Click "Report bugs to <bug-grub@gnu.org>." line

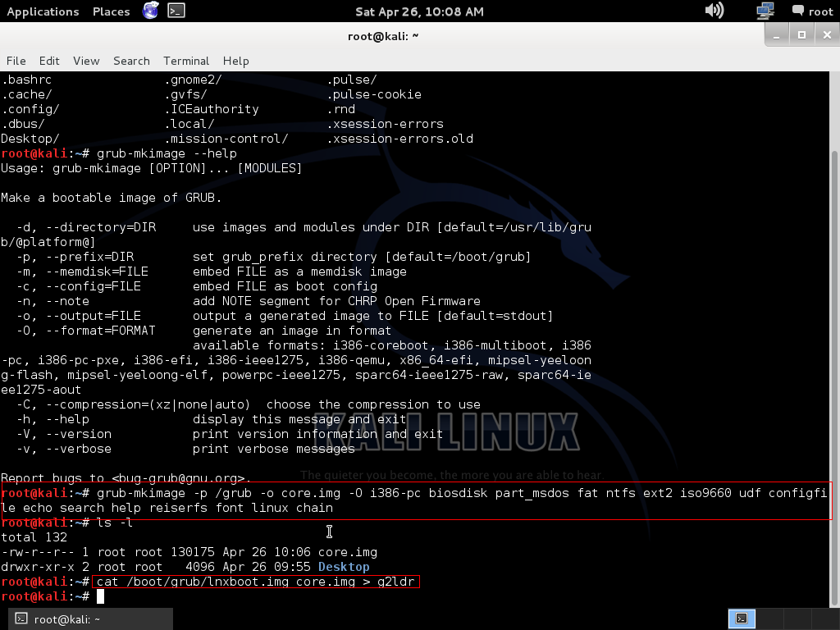pos(126,478)
